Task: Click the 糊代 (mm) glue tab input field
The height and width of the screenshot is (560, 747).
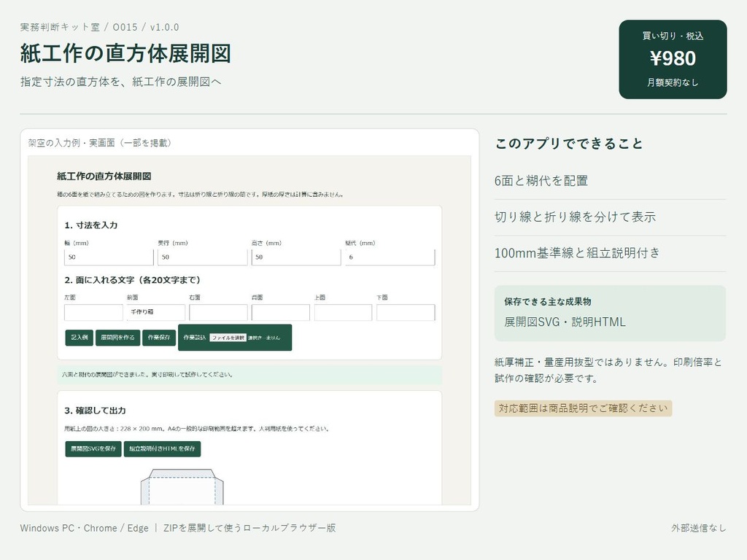Action: [x=390, y=257]
